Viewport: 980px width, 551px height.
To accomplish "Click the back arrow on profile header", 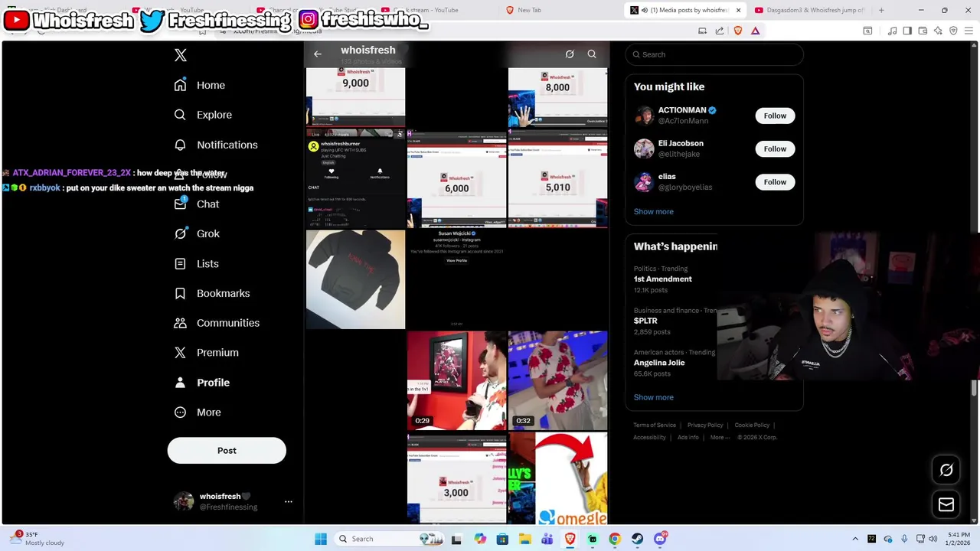I will click(x=318, y=54).
